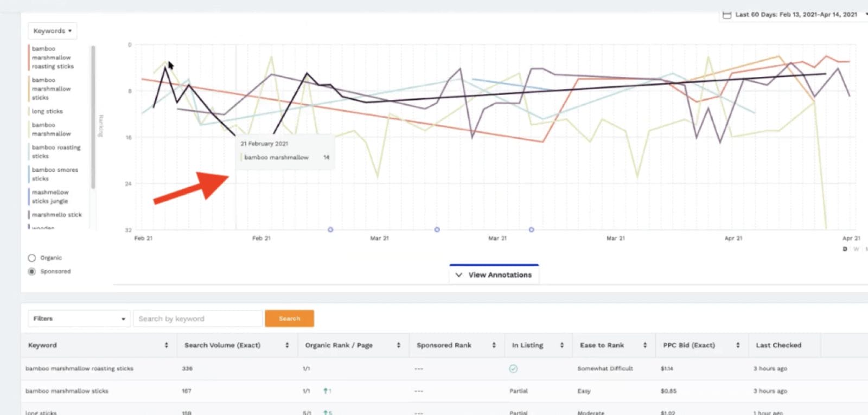Focus the Search by keyword field
Screen dimensions: 868x415
[x=198, y=318]
